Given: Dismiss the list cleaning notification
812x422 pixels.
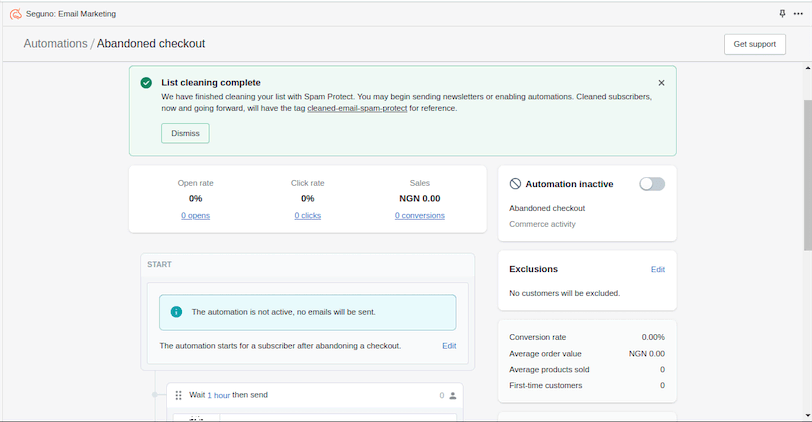Looking at the screenshot, I should [x=185, y=133].
